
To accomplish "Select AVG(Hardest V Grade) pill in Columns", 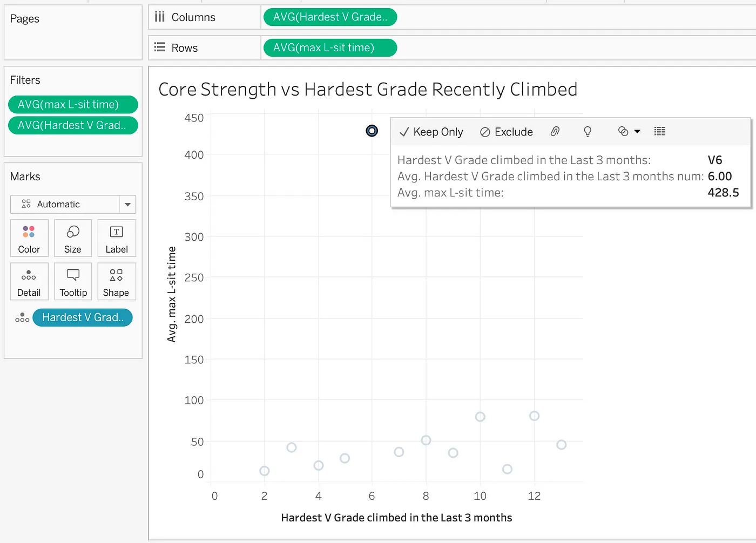I will tap(330, 17).
